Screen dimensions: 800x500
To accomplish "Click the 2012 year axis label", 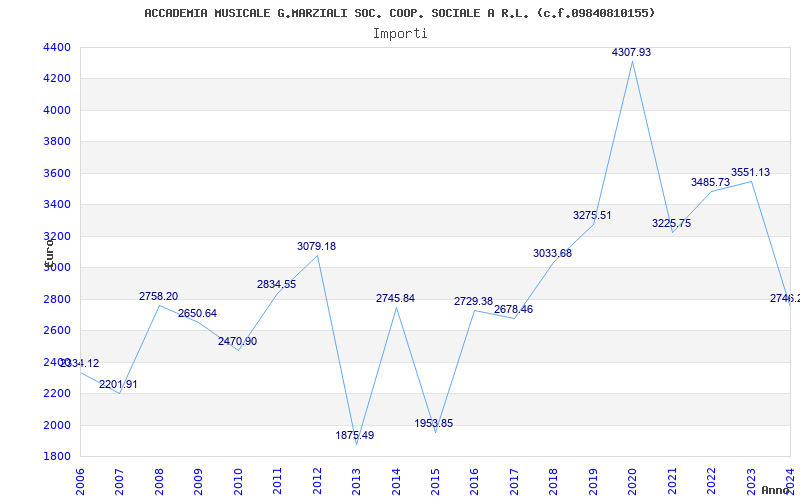I will 317,482.
